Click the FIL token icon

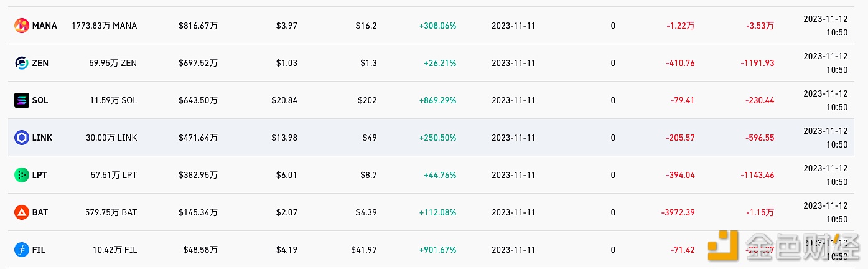click(22, 250)
